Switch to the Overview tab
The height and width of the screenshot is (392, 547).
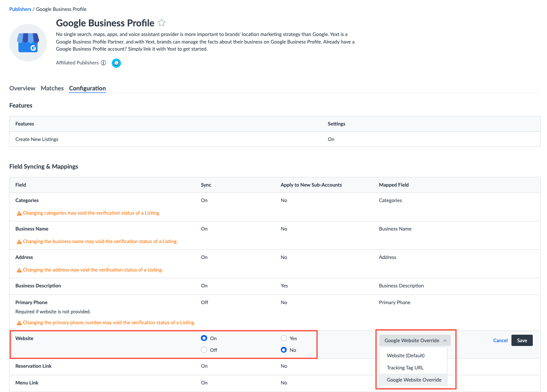click(x=22, y=88)
